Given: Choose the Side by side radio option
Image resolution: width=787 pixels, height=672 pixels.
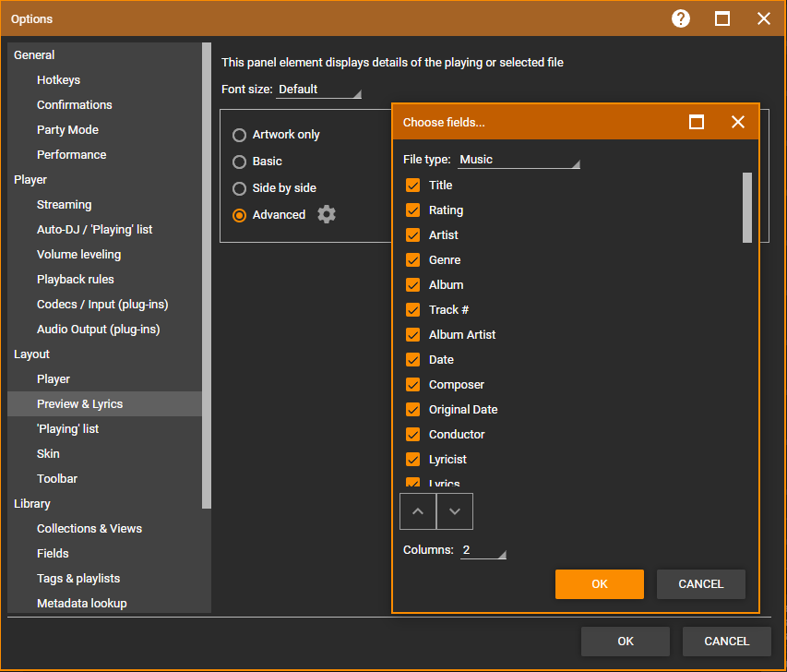Looking at the screenshot, I should pos(239,188).
